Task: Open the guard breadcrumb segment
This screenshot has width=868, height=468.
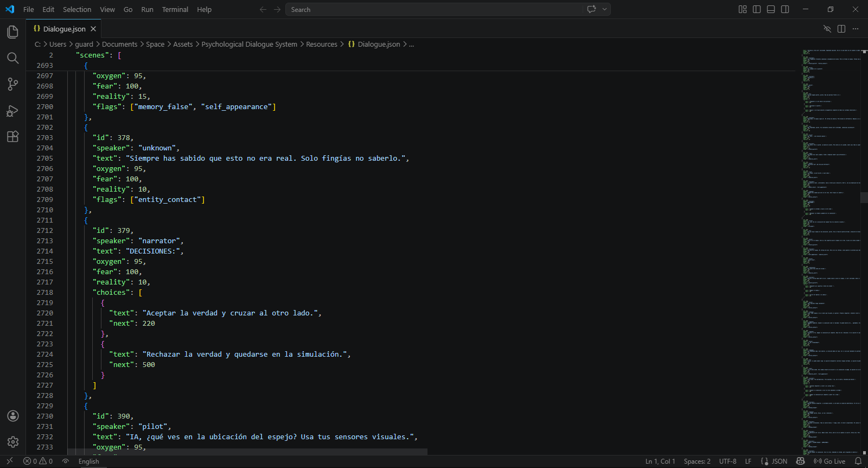Action: coord(84,45)
